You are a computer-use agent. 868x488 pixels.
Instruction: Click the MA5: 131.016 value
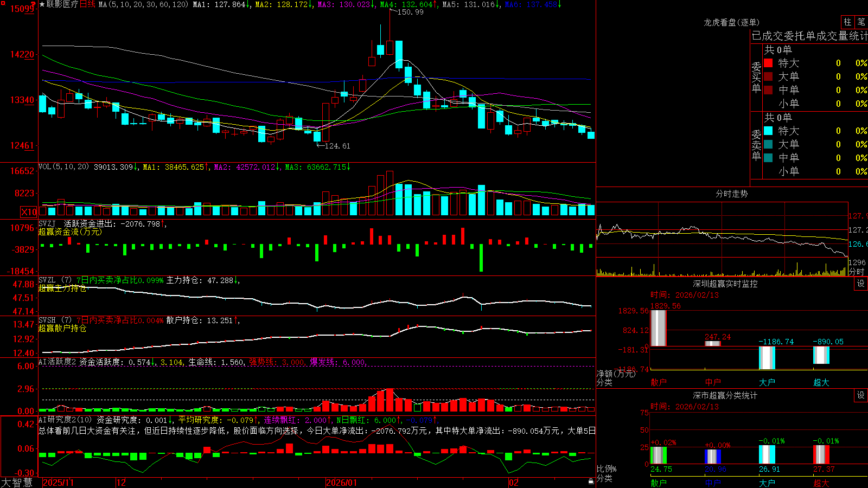(471, 4)
